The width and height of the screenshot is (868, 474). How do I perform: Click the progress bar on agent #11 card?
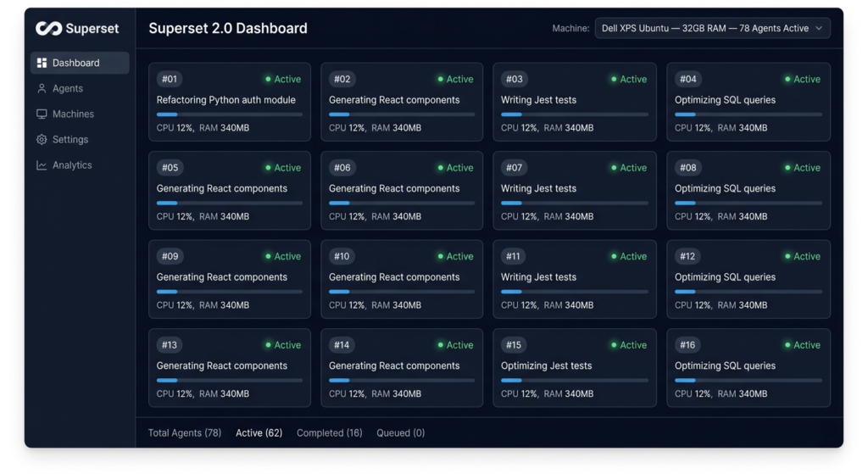click(x=575, y=292)
